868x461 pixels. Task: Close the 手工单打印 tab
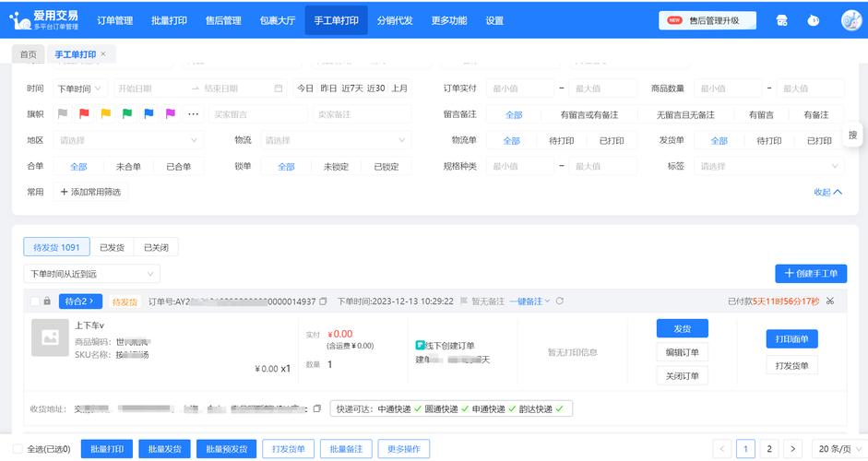point(103,53)
